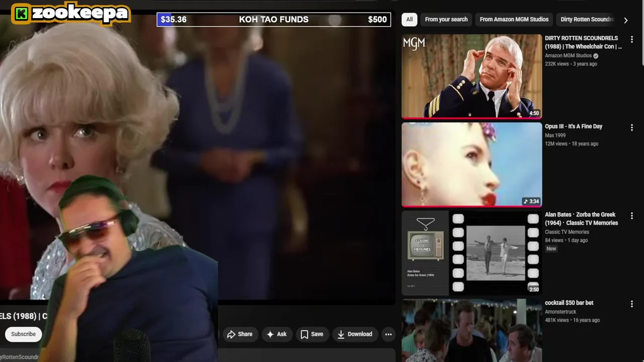
Task: Open the Zorba the Greek Classic TV Memories thumbnail
Action: coord(472,252)
